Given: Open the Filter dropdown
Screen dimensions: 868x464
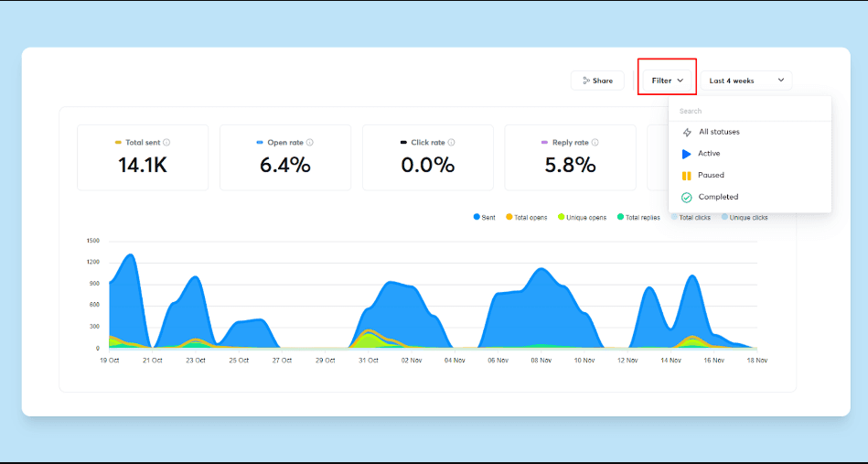Looking at the screenshot, I should click(x=667, y=81).
